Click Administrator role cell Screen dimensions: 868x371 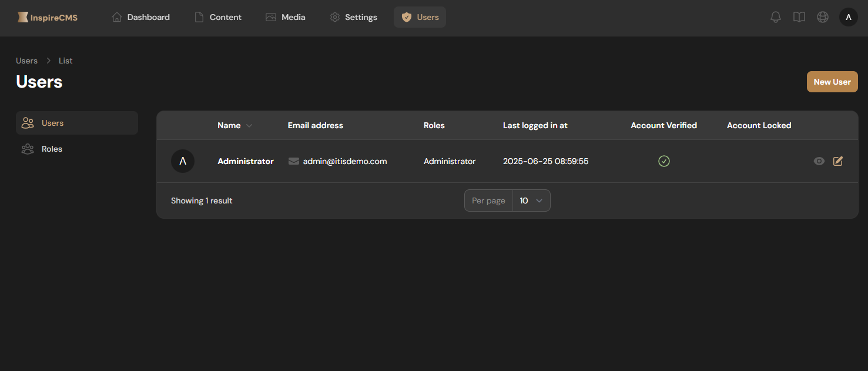tap(450, 161)
